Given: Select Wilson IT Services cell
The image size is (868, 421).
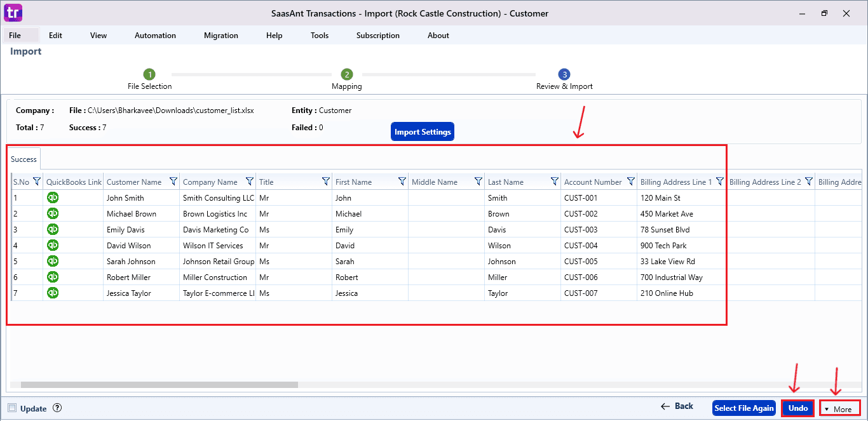Looking at the screenshot, I should (x=217, y=245).
